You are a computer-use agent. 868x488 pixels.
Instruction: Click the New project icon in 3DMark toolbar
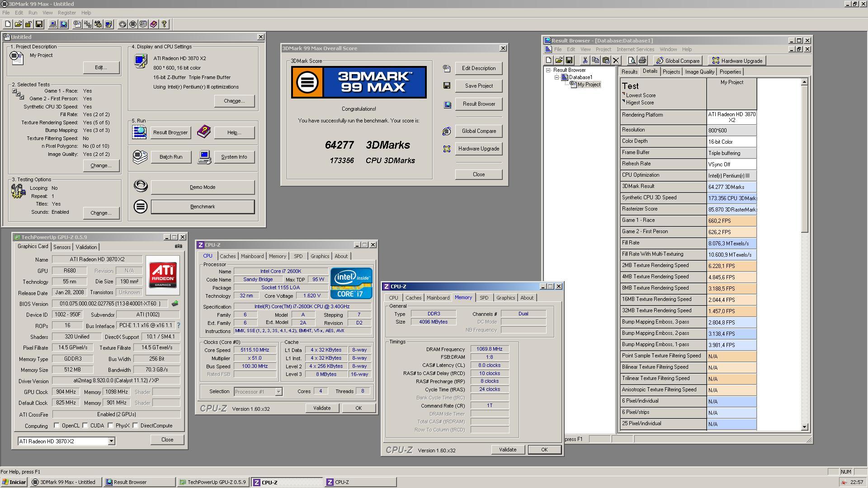click(x=8, y=24)
